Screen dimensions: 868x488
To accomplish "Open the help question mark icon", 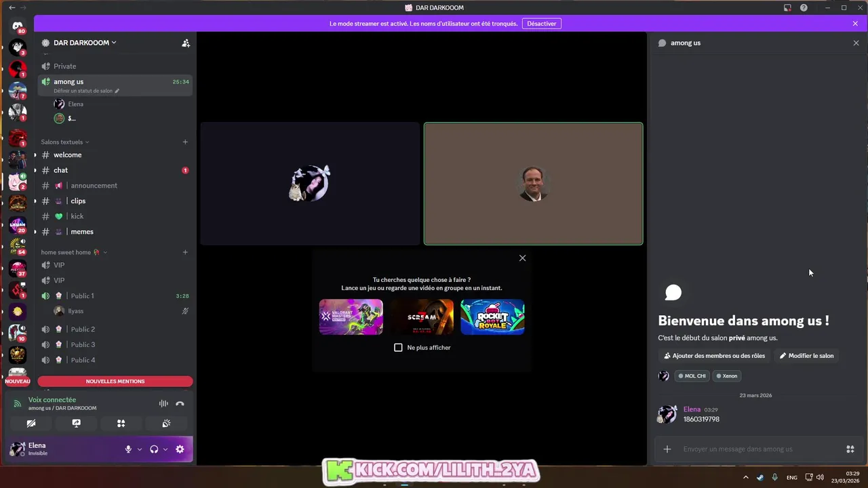I will [804, 7].
